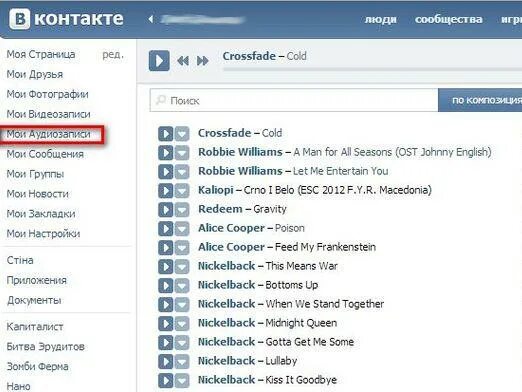Play Kaliopi – Crno I Belo track
The image size is (522, 392).
[x=166, y=191]
